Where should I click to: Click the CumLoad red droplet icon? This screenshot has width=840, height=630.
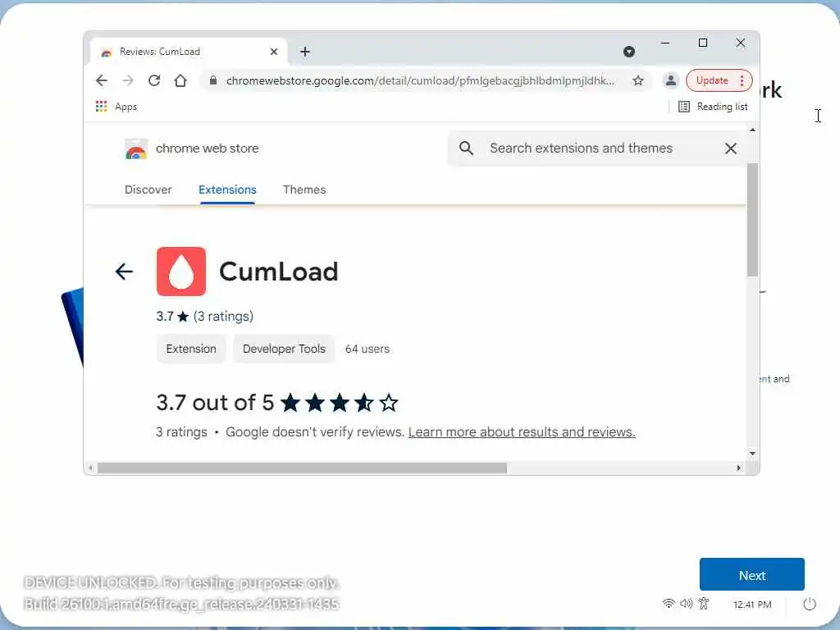click(181, 272)
